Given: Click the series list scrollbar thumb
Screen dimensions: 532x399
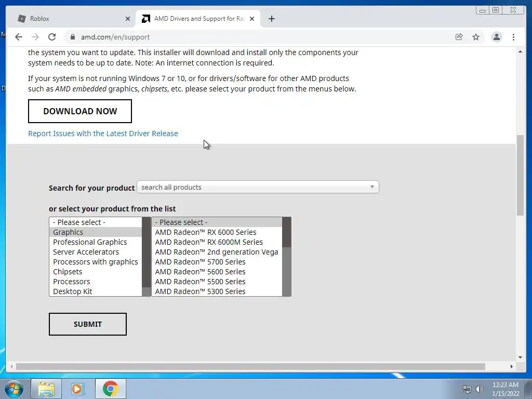Looking at the screenshot, I should tap(286, 232).
